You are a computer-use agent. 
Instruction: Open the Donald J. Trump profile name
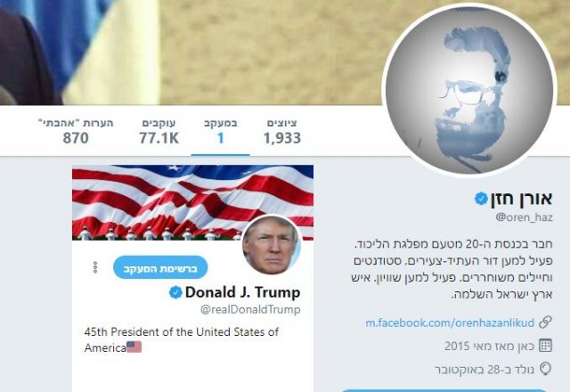pyautogui.click(x=243, y=292)
